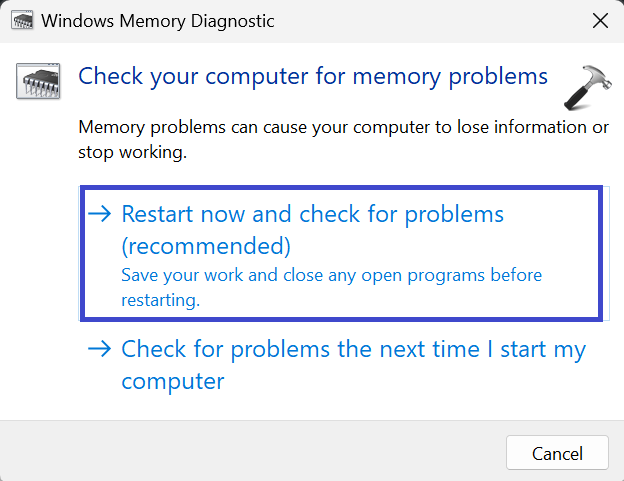
Task: Click the word restarting in the subtext
Action: click(x=160, y=299)
